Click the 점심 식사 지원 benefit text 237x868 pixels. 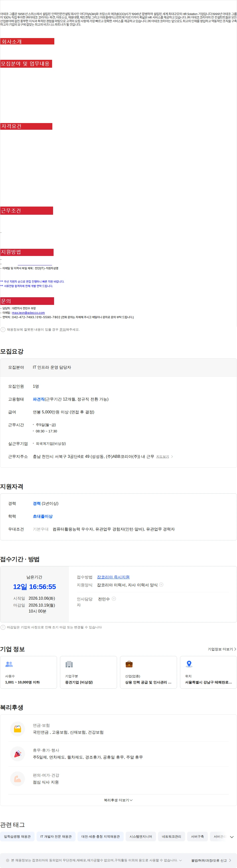pos(46,783)
